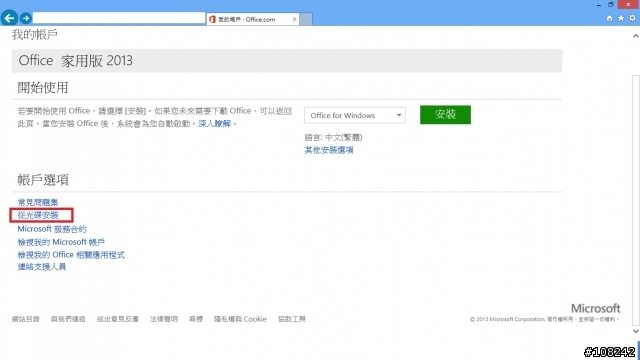The image size is (640, 360).
Task: Go forward with the browser forward arrow
Action: coord(26,18)
